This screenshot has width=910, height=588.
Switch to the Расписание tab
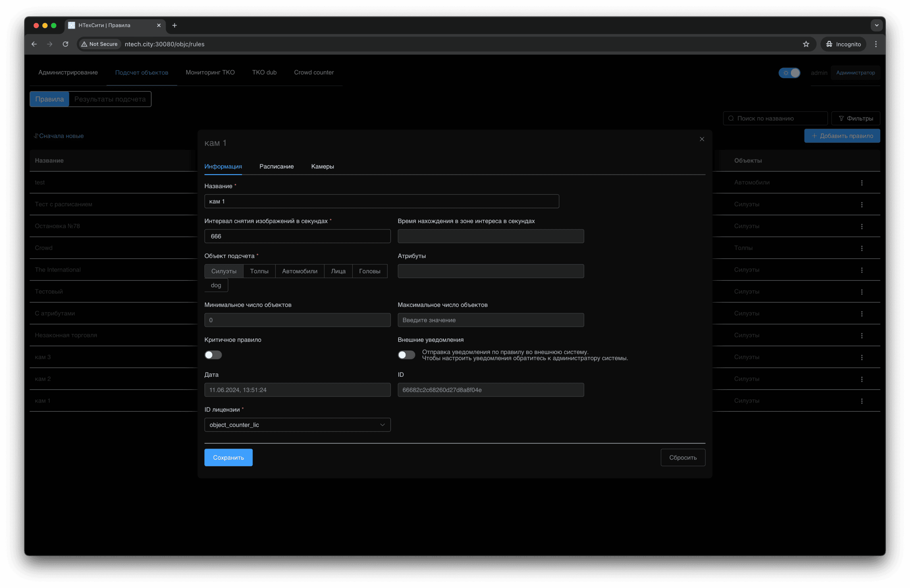pos(276,166)
